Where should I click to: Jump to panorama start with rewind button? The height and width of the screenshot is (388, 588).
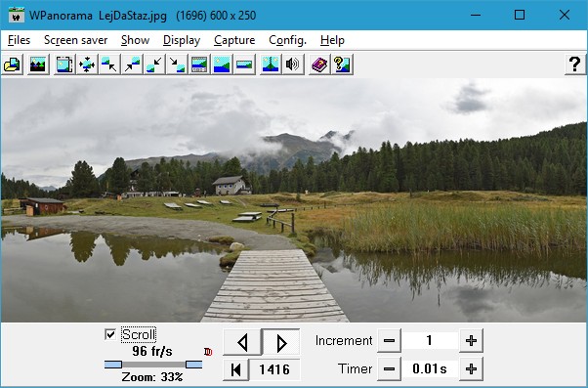pos(235,369)
